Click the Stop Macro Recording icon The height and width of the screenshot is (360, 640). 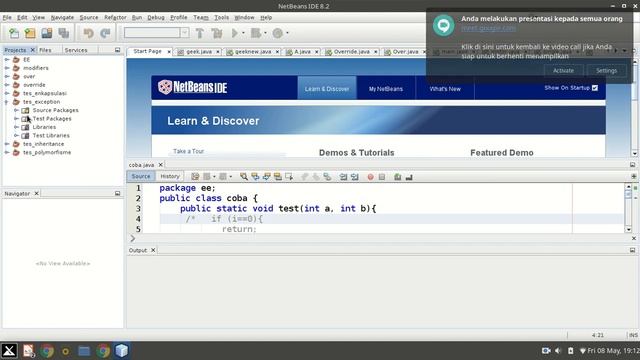coord(382,177)
